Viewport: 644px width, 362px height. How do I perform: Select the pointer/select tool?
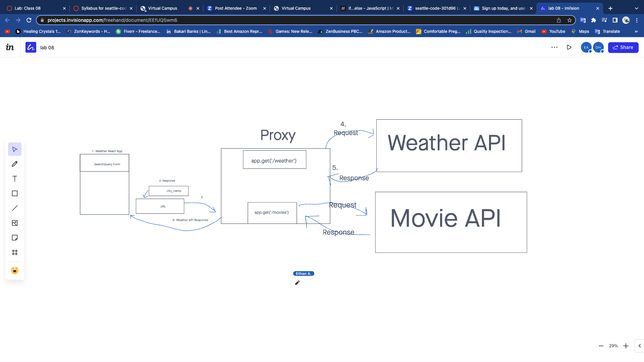(x=15, y=149)
